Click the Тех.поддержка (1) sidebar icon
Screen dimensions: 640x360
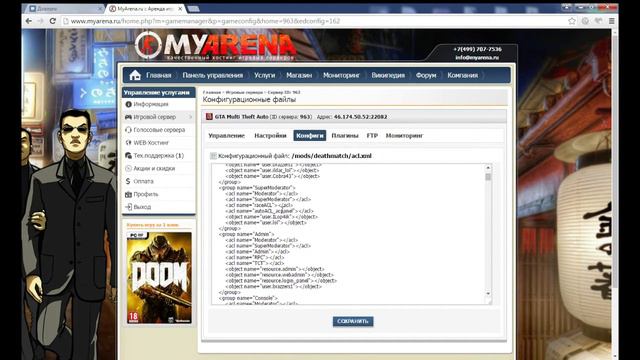click(x=128, y=156)
